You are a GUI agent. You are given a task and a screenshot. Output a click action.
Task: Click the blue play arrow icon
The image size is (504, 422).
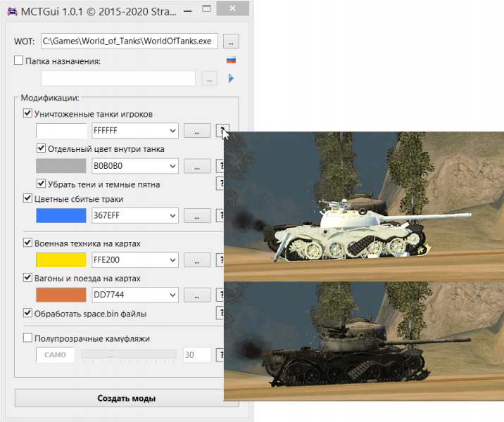(x=230, y=78)
